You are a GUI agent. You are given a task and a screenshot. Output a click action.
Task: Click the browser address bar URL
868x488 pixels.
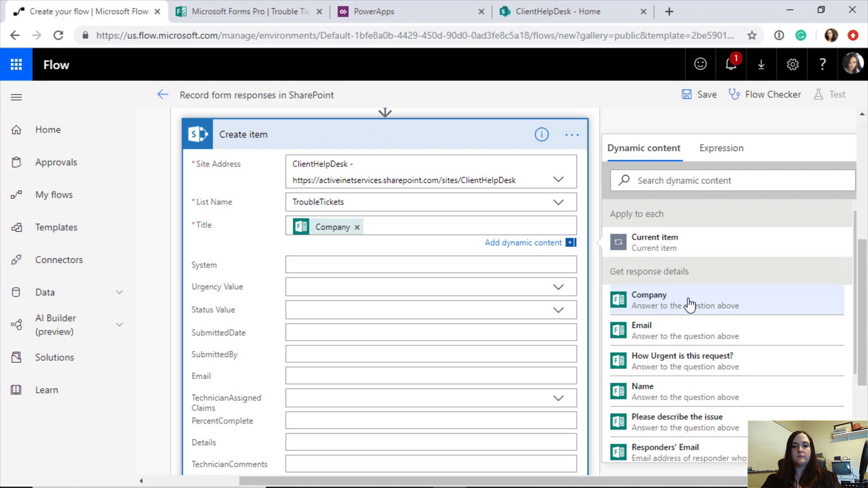coord(415,35)
